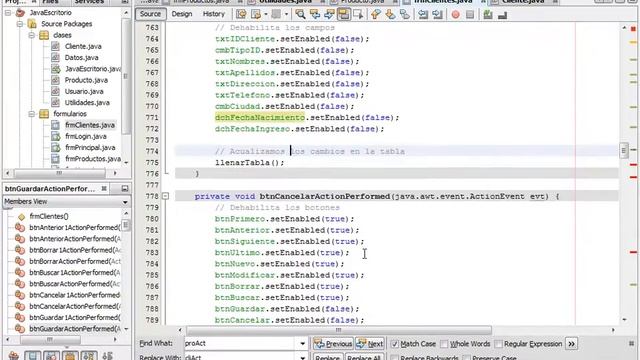Viewport: 640px width, 360px height.
Task: Click the first filter icon at Navigator bottom
Action: coord(13,356)
